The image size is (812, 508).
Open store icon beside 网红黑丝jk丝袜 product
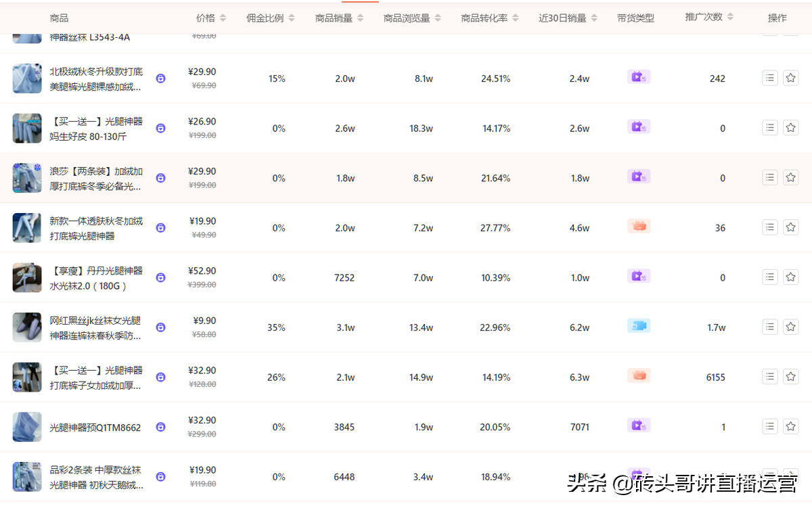[160, 327]
